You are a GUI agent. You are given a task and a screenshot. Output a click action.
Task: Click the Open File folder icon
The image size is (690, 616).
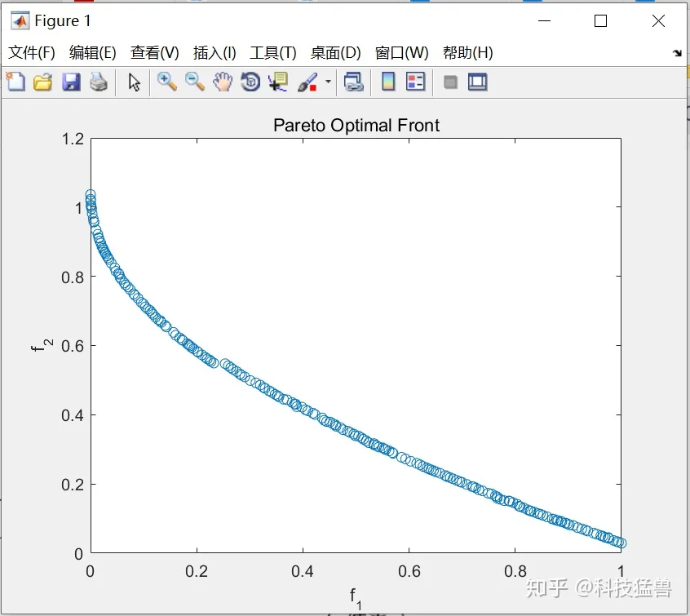point(42,82)
